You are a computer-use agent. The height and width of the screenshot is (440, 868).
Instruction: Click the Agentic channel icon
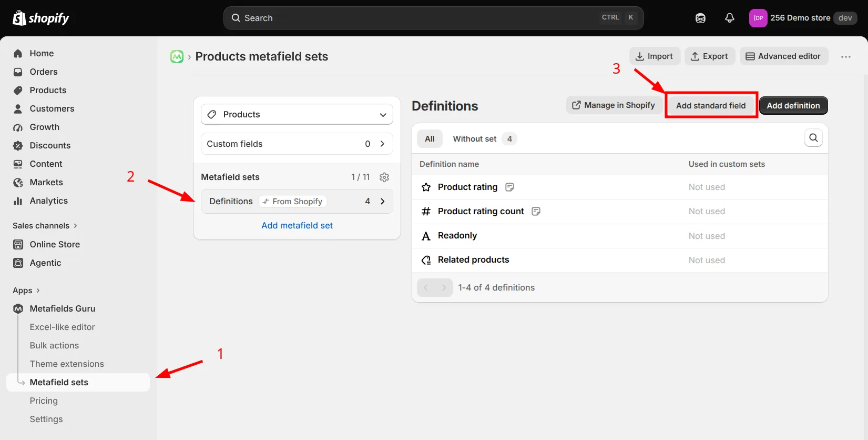point(18,263)
